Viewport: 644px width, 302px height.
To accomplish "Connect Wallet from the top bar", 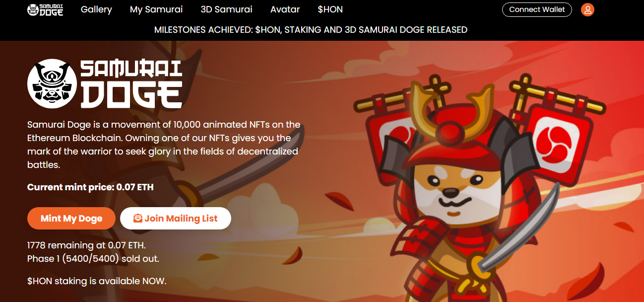I will pos(537,9).
